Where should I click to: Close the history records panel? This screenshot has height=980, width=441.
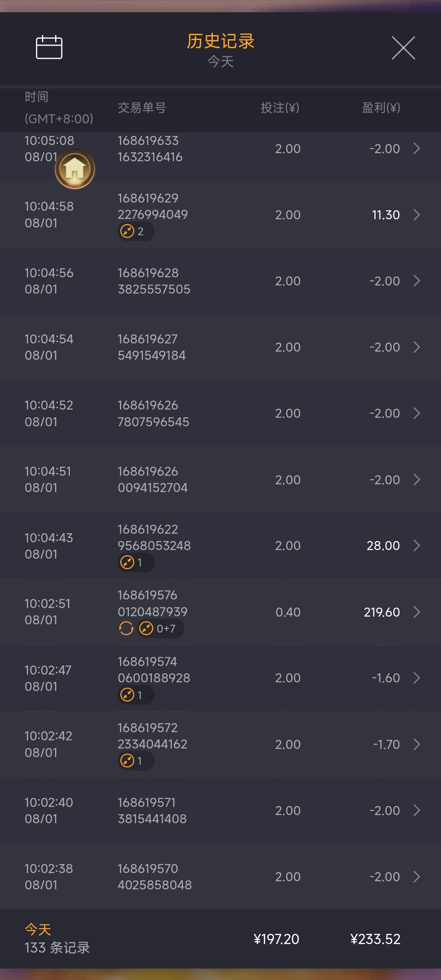click(403, 48)
